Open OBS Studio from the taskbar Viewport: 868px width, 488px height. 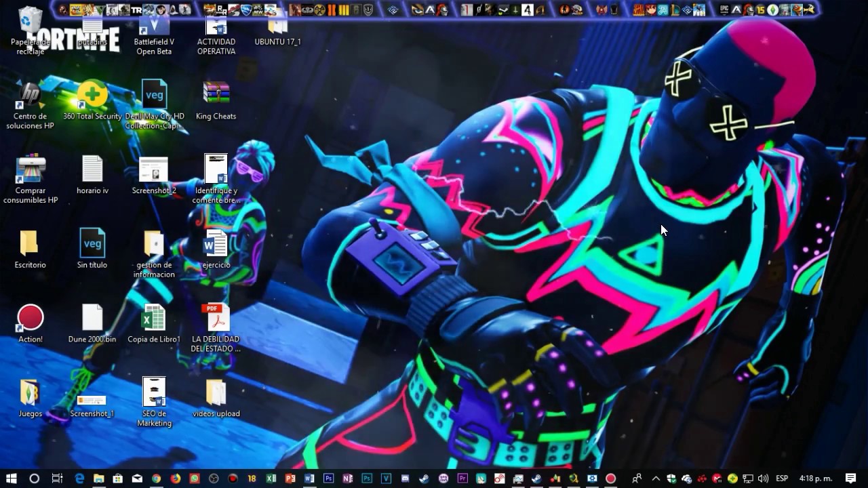(x=214, y=479)
